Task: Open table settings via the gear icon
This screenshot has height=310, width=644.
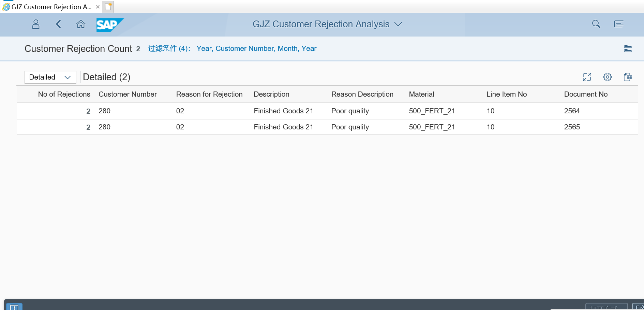Action: [608, 77]
